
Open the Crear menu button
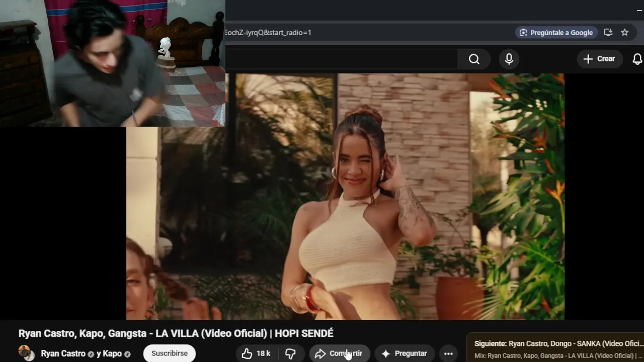pos(599,59)
